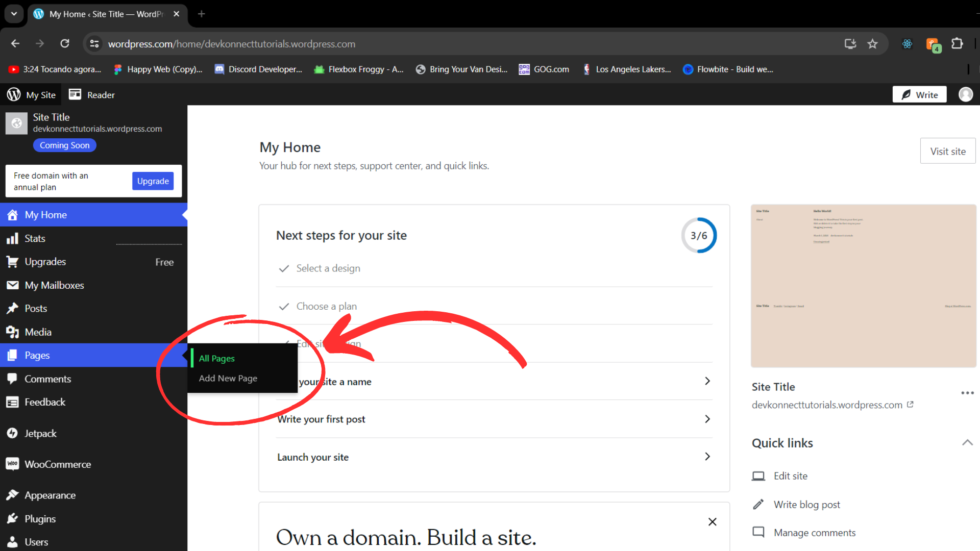
Task: Click the external link icon beside the site URL
Action: (x=910, y=405)
